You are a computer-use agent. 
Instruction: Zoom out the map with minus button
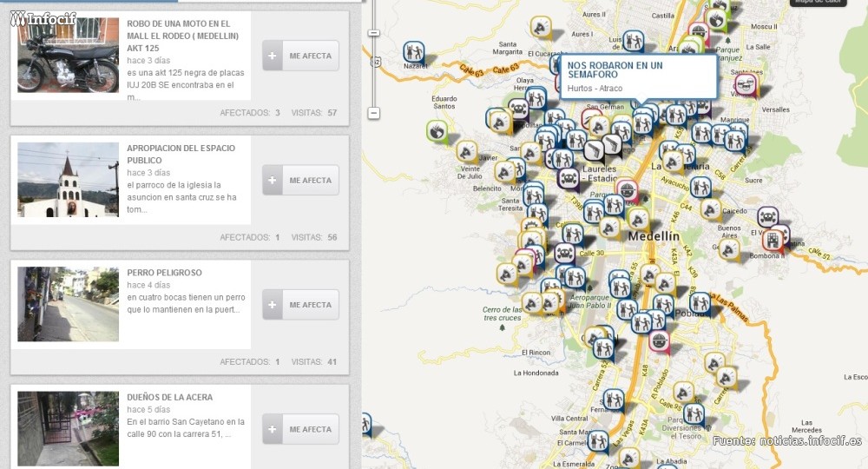[374, 113]
